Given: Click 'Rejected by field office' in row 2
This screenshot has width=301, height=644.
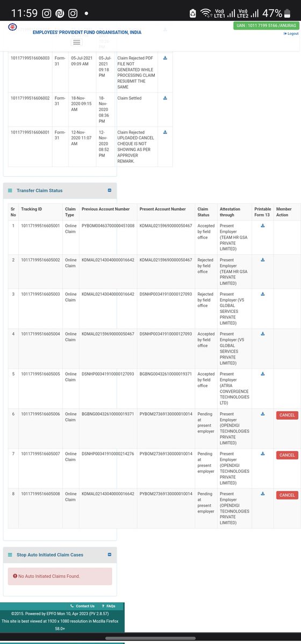Looking at the screenshot, I should [205, 266].
